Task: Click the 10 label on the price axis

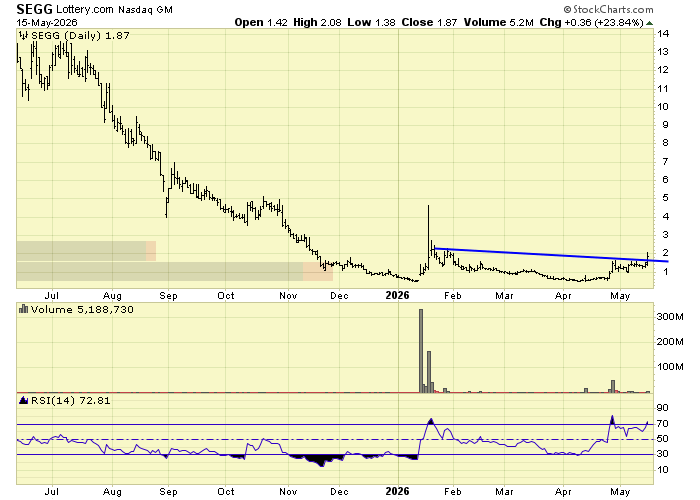Action: pos(663,107)
